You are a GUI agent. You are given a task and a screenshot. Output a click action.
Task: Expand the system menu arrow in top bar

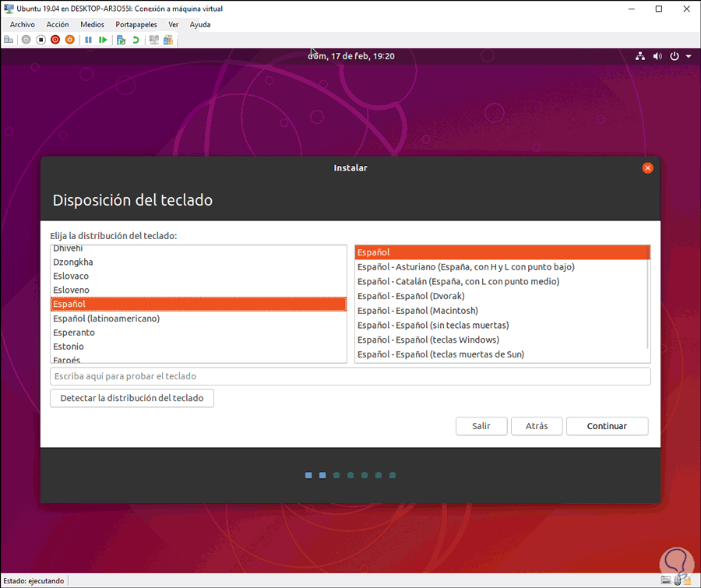[x=689, y=56]
